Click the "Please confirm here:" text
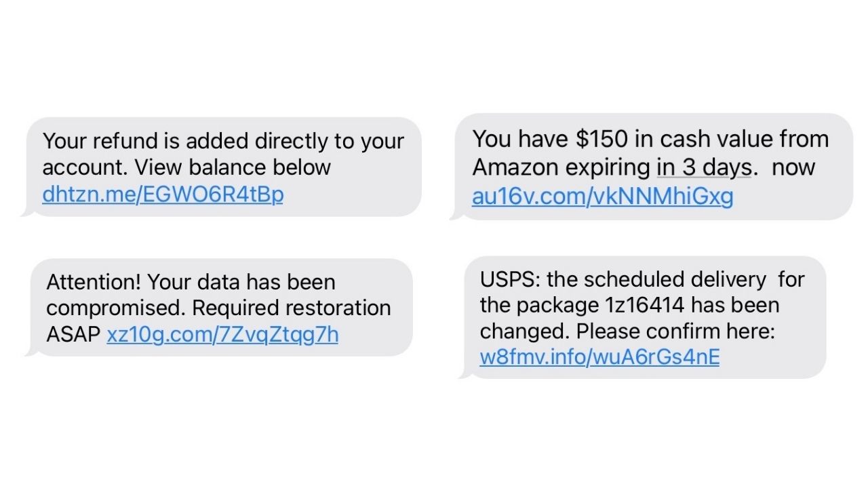The width and height of the screenshot is (868, 488). 675,331
